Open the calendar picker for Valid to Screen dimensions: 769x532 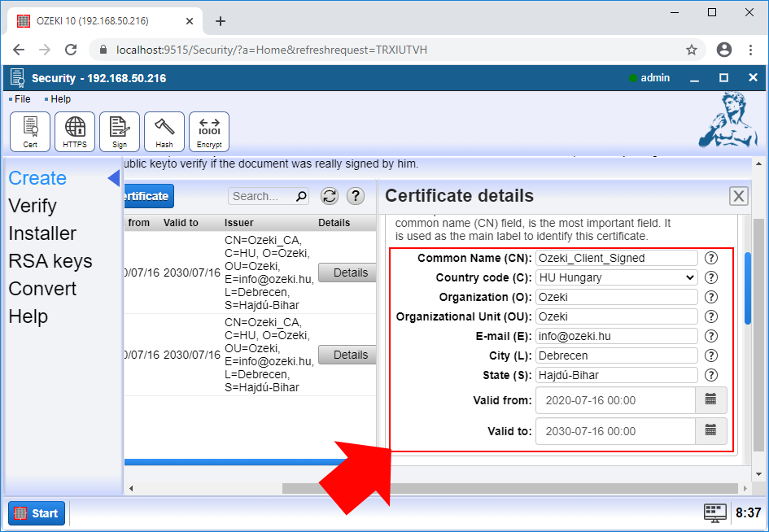click(710, 431)
